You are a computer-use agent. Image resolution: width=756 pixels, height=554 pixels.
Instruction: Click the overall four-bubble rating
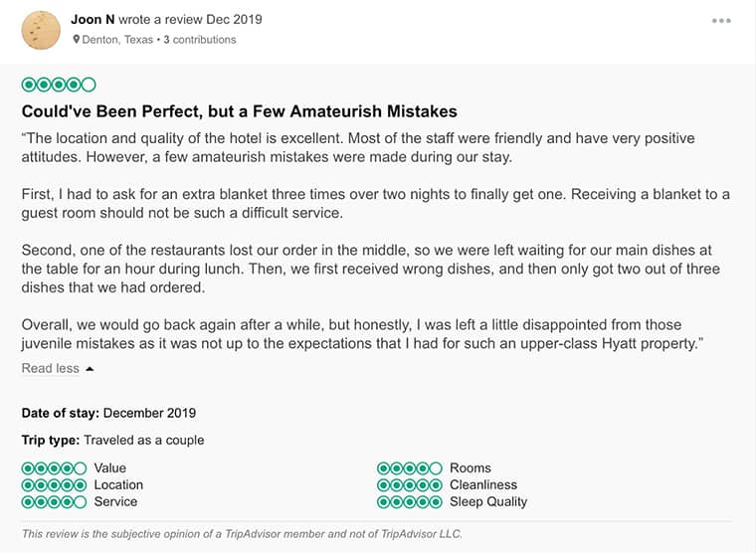tap(59, 85)
